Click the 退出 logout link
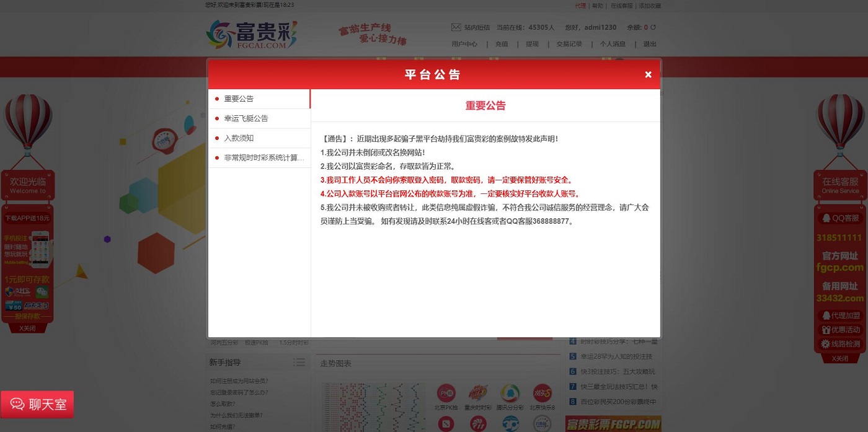The image size is (868, 432). [649, 44]
